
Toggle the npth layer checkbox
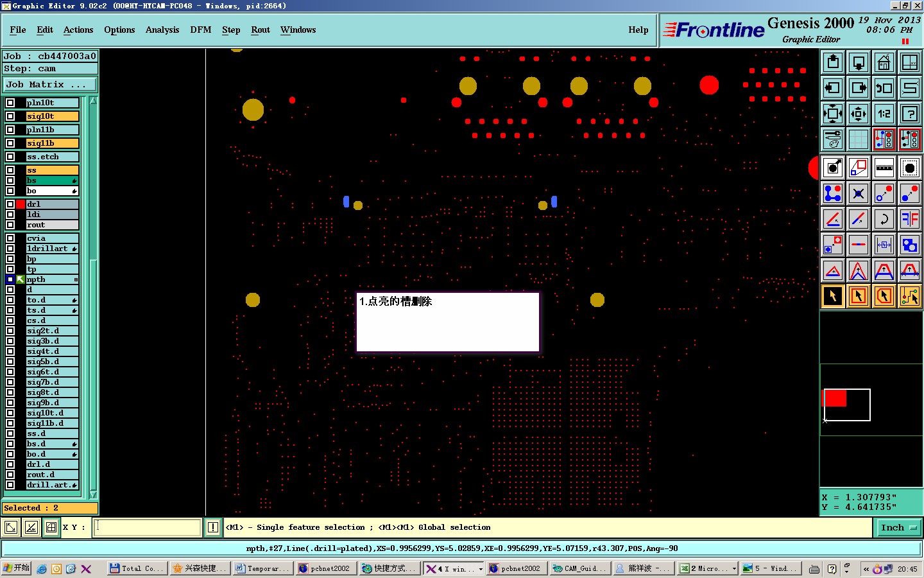click(10, 279)
